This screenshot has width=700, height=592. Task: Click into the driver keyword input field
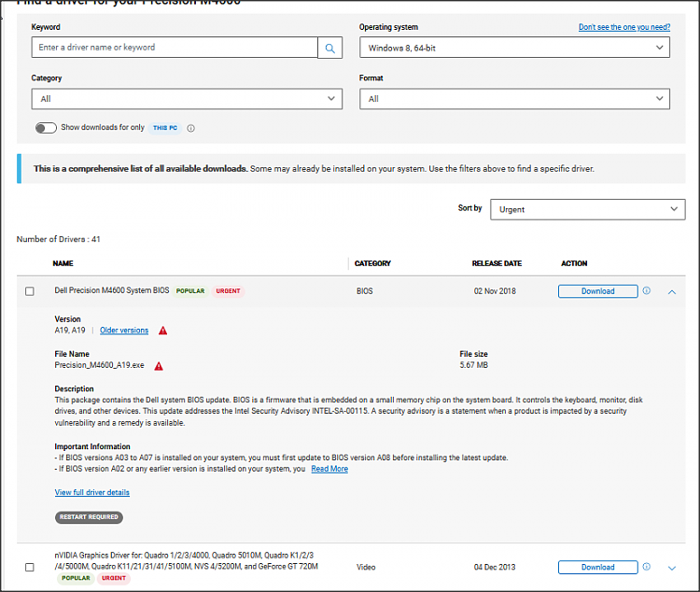(x=175, y=48)
